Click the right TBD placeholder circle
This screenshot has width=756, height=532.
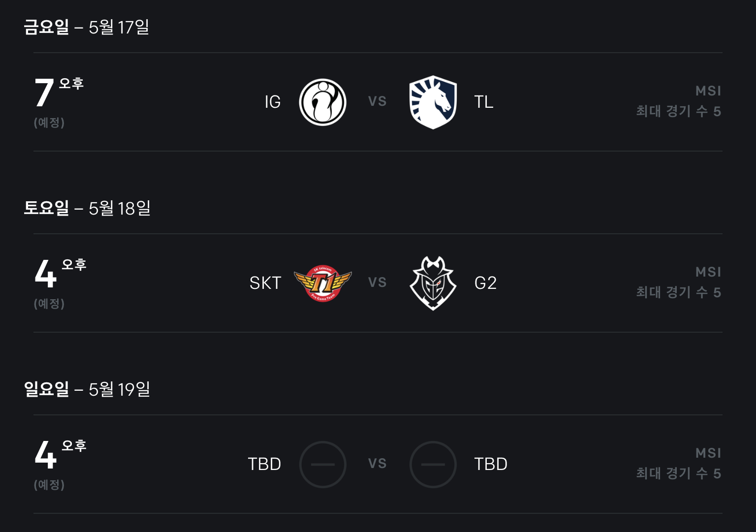click(x=433, y=464)
